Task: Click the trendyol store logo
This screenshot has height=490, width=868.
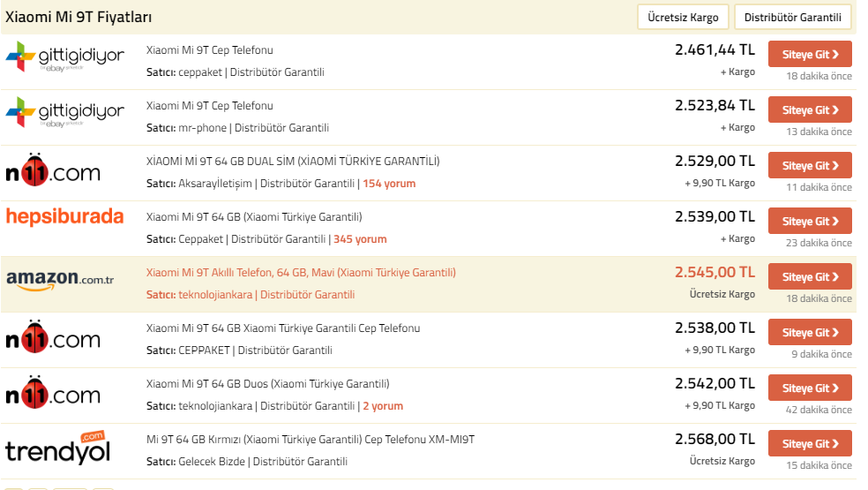Action: coord(57,448)
